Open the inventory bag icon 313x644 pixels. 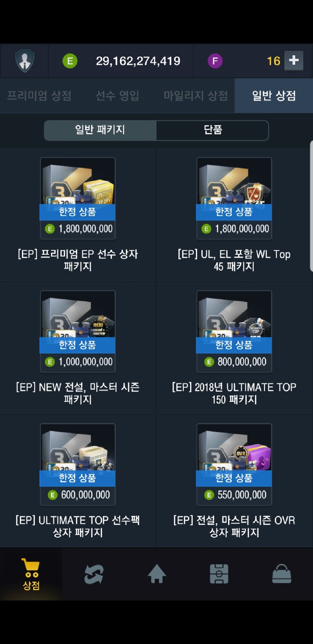pos(282,574)
